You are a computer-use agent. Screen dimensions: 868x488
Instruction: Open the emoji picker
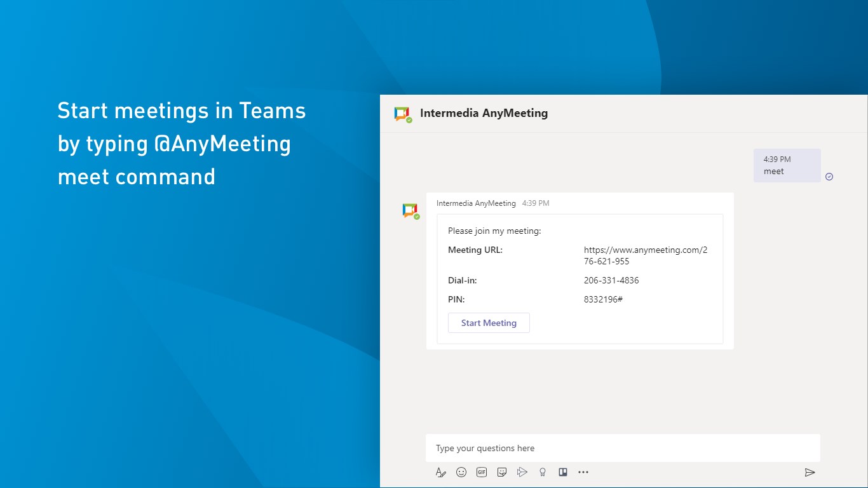[461, 472]
